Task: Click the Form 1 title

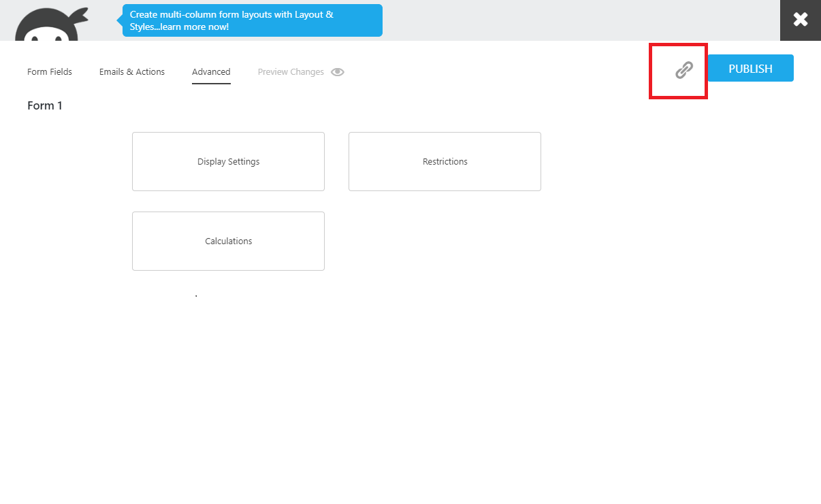Action: pyautogui.click(x=44, y=105)
